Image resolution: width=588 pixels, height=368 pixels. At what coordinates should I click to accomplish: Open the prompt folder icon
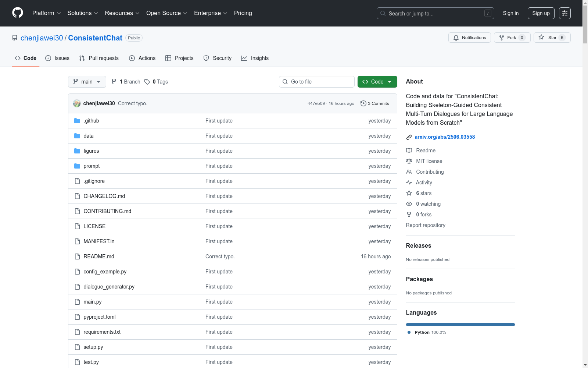coord(77,166)
